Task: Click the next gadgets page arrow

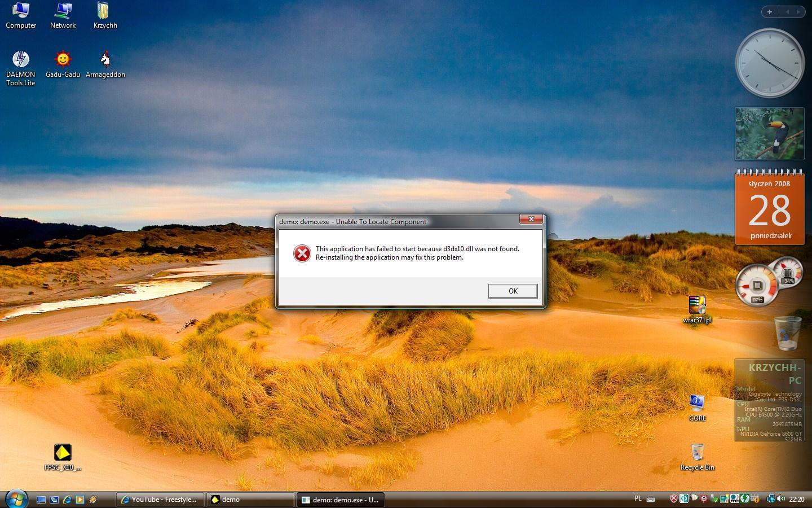Action: 799,12
